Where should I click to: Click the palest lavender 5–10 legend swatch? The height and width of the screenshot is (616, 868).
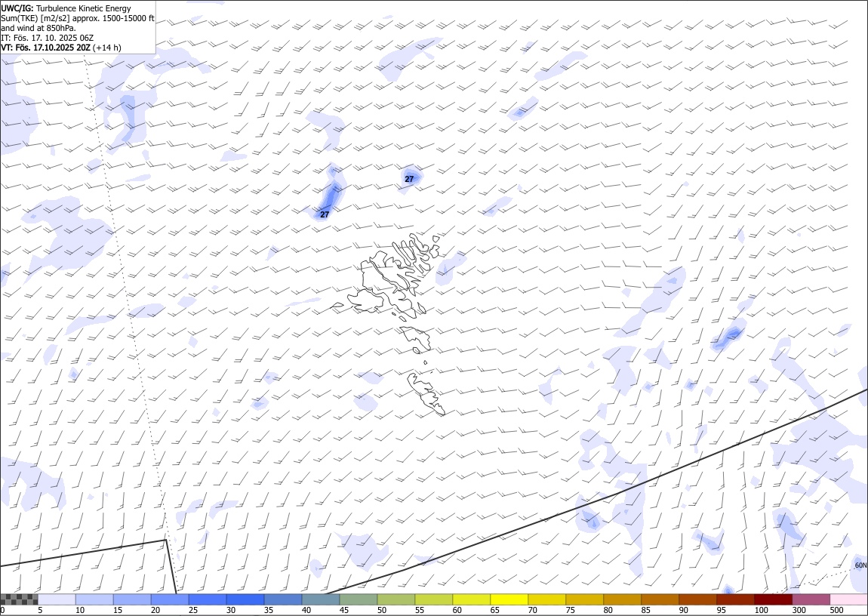pyautogui.click(x=57, y=599)
